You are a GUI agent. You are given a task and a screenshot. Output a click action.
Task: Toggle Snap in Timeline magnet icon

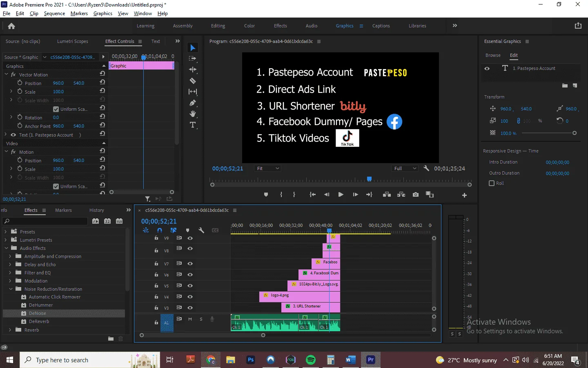(159, 230)
